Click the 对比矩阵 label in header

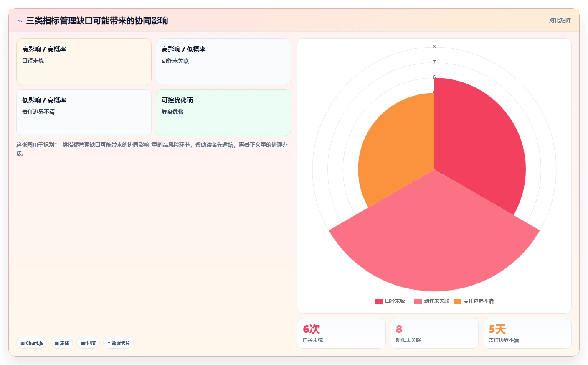pos(560,20)
